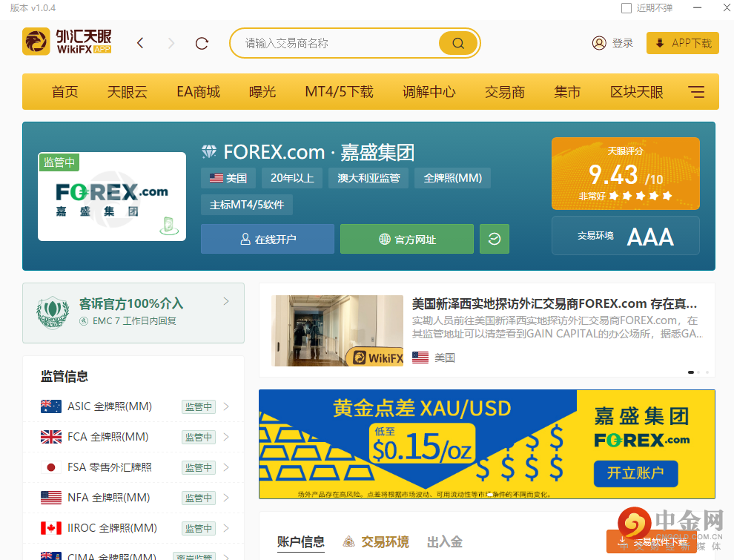Click the 9.43 天眼评分 score panel
Screen dimensions: 734x560
tap(625, 173)
